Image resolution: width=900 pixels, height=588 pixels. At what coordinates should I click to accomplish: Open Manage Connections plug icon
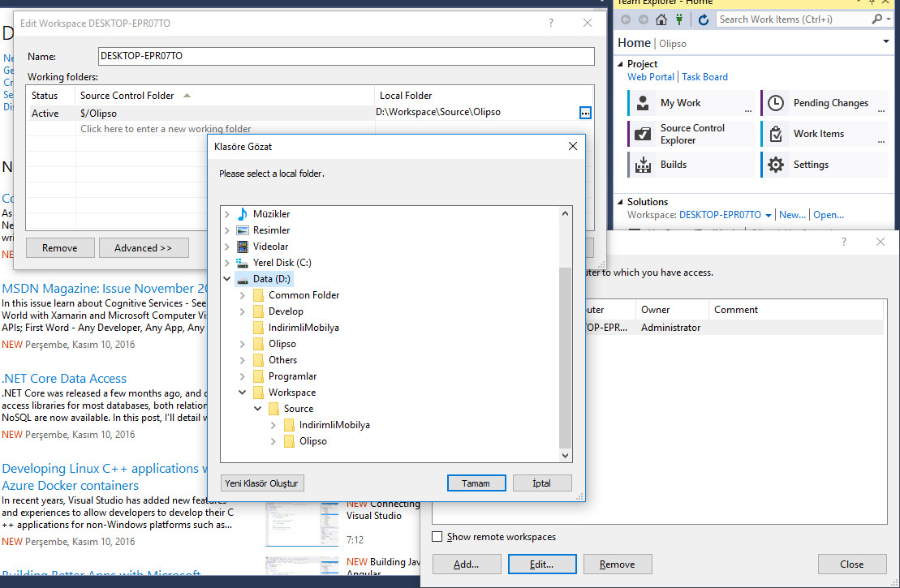(679, 19)
